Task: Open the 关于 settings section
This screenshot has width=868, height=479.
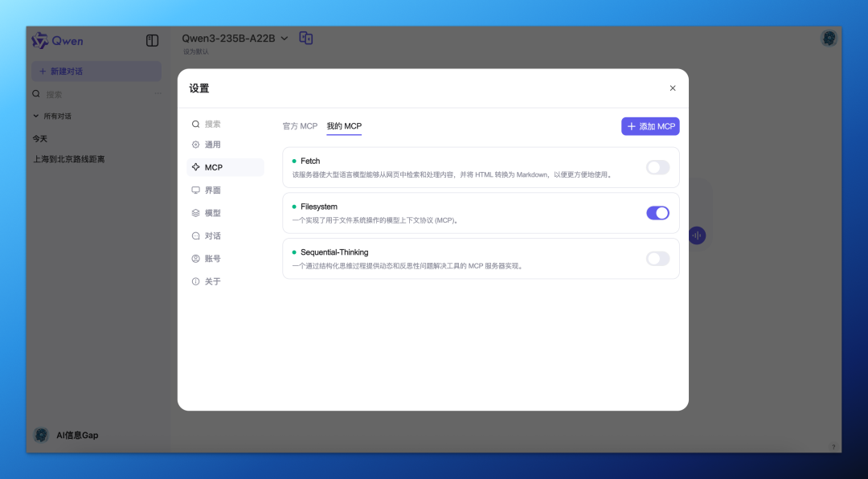Action: pos(225,281)
